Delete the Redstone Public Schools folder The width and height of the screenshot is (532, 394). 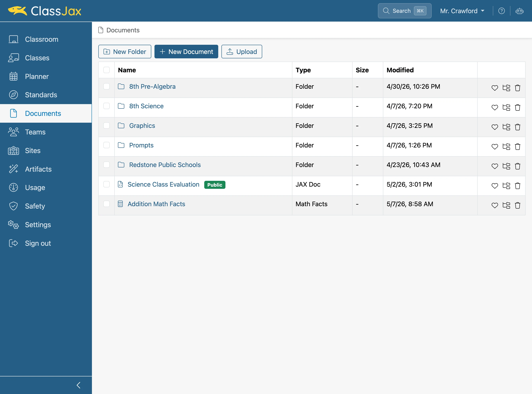tap(517, 166)
